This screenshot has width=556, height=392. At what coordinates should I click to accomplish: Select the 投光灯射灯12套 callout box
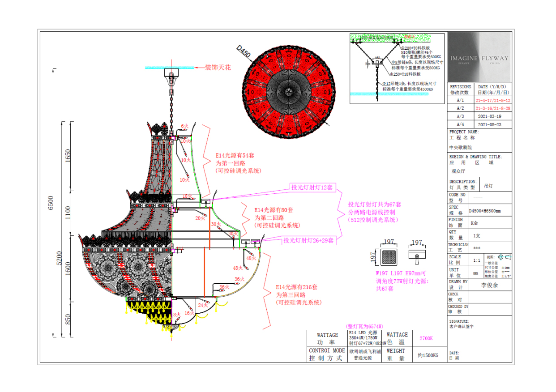312,187
